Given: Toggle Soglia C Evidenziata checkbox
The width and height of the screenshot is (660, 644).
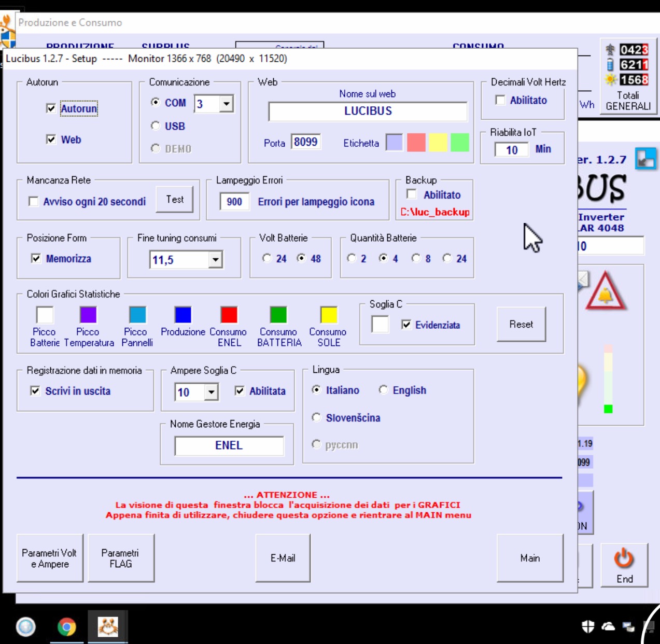Looking at the screenshot, I should tap(406, 325).
